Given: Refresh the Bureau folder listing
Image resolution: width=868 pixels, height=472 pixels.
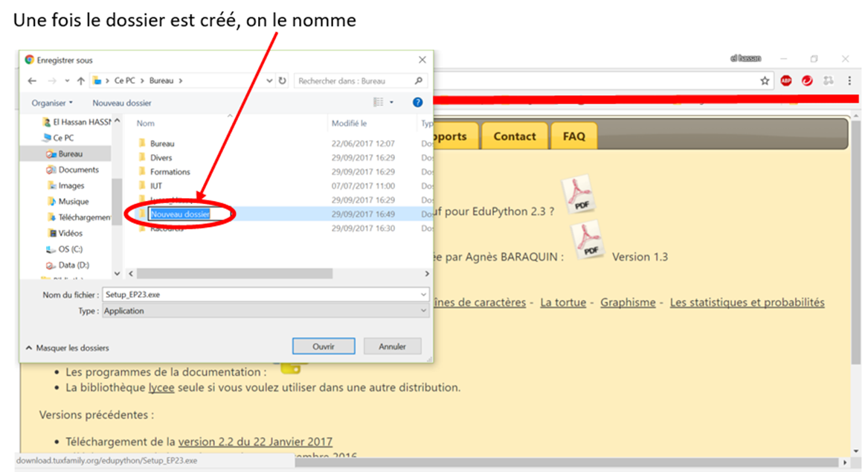Looking at the screenshot, I should point(283,80).
